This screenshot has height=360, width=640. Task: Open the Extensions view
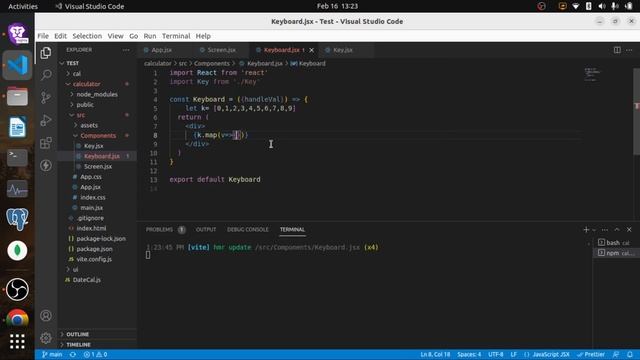click(x=46, y=143)
